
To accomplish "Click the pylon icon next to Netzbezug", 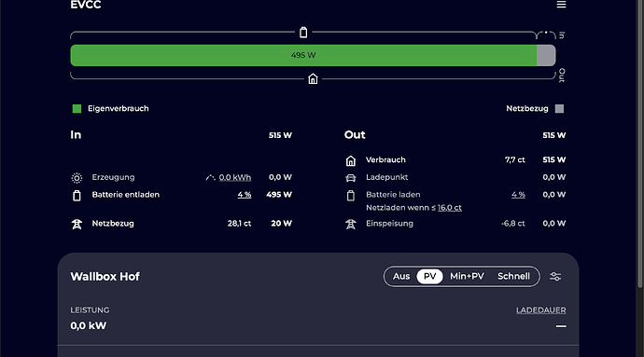I will (x=77, y=224).
